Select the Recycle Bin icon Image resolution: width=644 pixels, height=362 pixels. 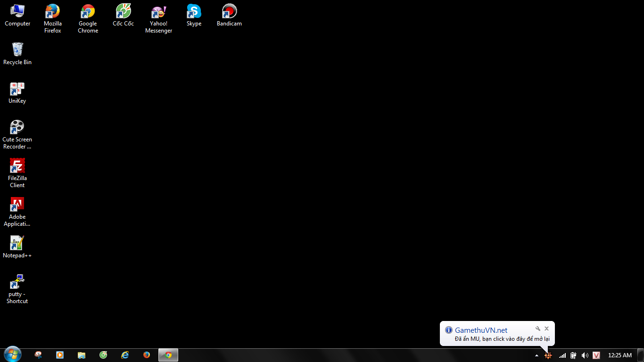(17, 54)
